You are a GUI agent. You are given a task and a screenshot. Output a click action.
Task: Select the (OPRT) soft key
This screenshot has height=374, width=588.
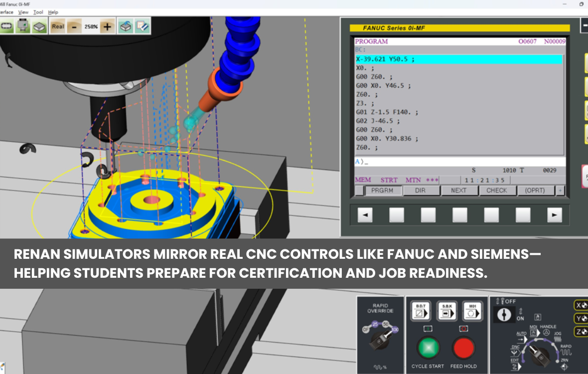535,190
